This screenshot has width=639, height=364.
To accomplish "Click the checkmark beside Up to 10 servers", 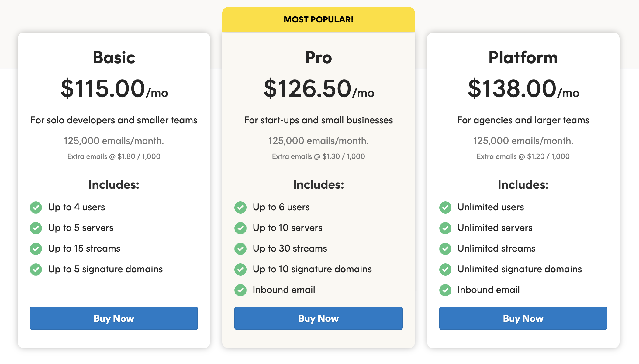I will coord(240,228).
